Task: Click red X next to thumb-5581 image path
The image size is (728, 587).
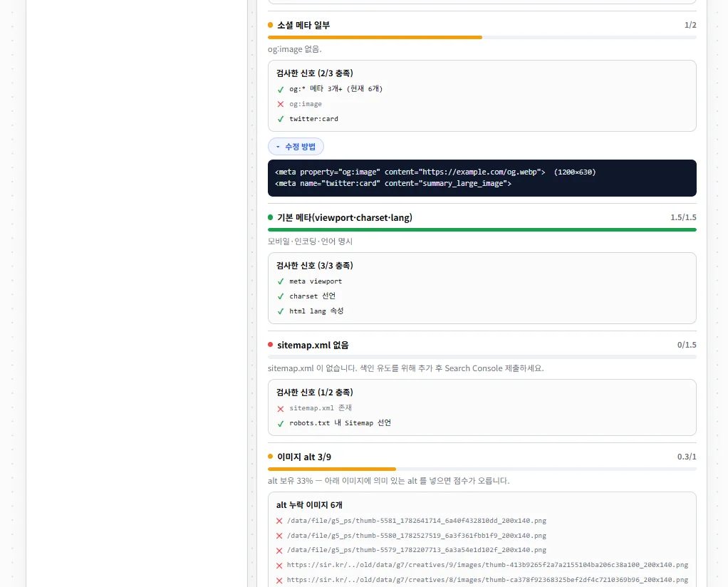Action: 279,521
